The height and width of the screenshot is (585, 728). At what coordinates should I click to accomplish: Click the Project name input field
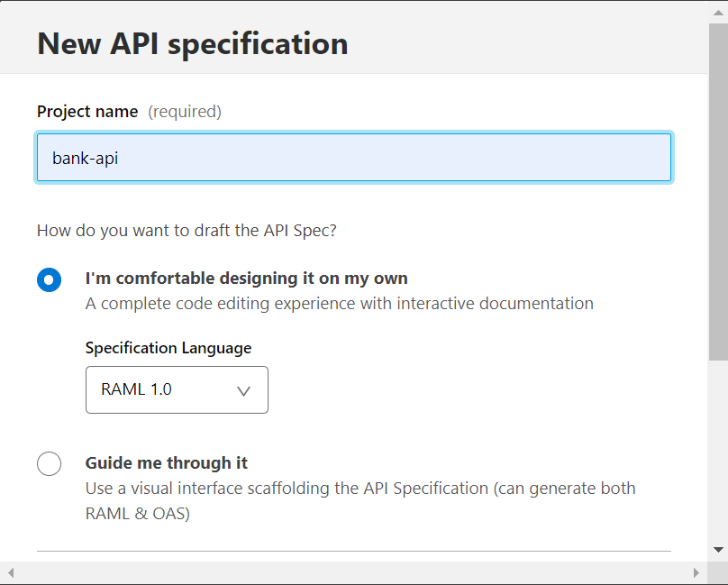point(353,158)
